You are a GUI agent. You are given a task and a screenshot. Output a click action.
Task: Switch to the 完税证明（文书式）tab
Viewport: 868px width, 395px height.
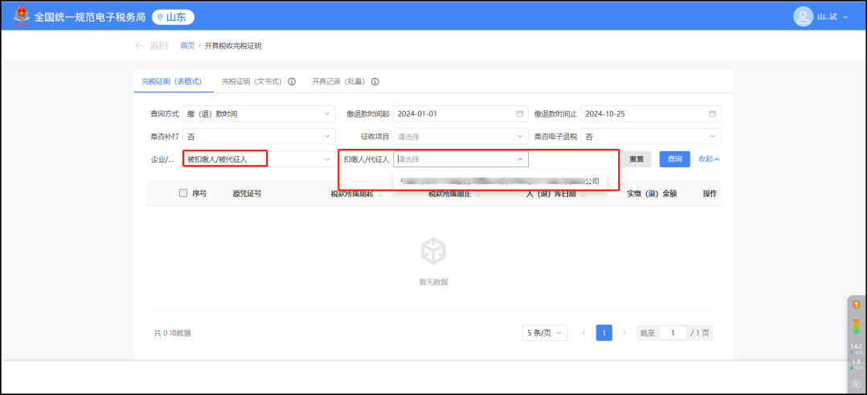tap(252, 81)
